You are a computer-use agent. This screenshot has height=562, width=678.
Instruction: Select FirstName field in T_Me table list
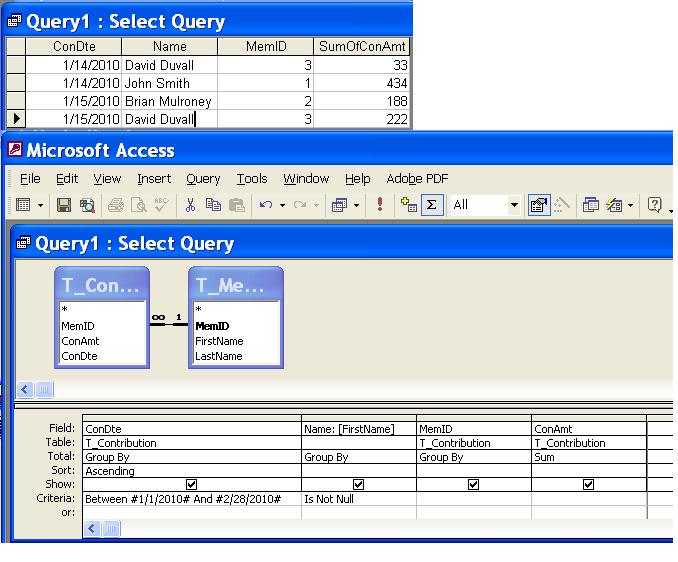[x=219, y=341]
